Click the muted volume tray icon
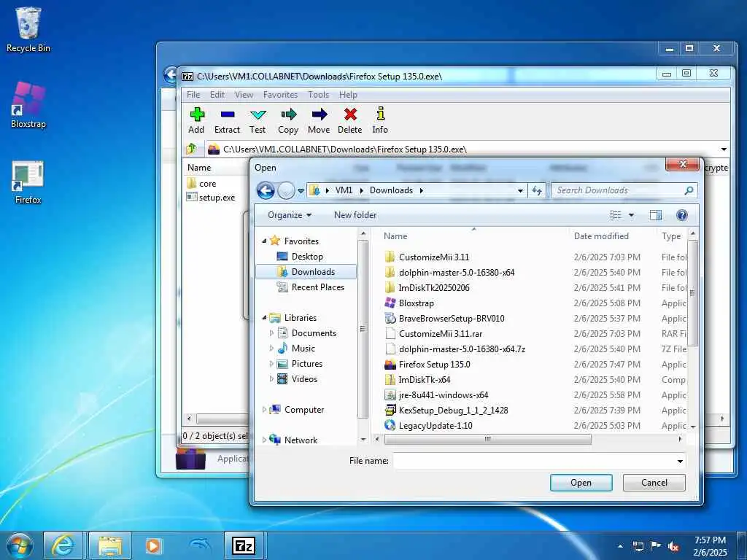This screenshot has height=560, width=747. [x=673, y=546]
